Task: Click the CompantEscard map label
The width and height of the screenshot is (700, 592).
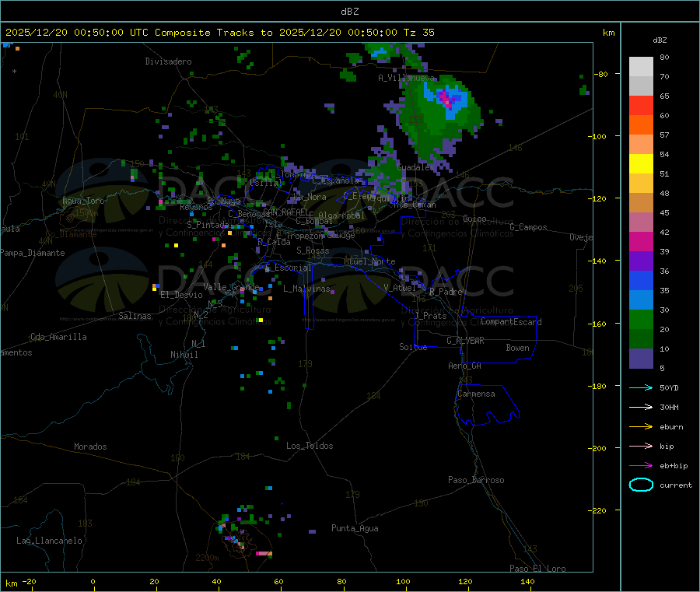Action: tap(511, 321)
